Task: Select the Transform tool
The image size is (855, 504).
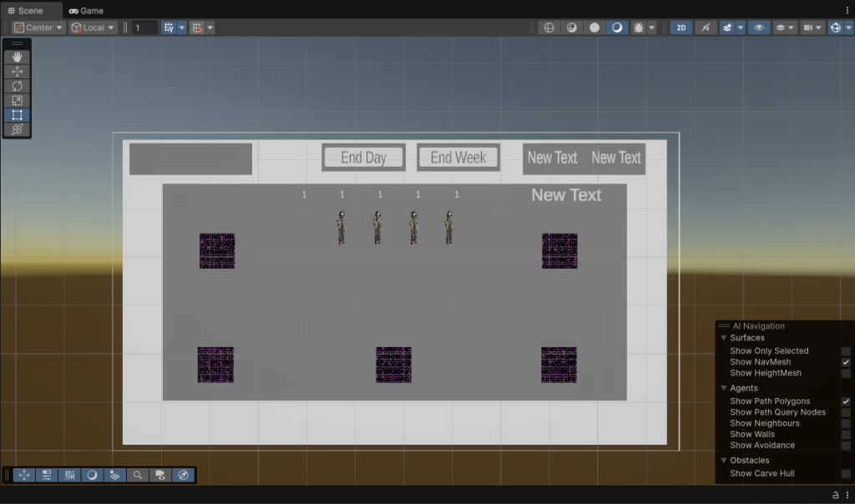Action: pyautogui.click(x=17, y=129)
